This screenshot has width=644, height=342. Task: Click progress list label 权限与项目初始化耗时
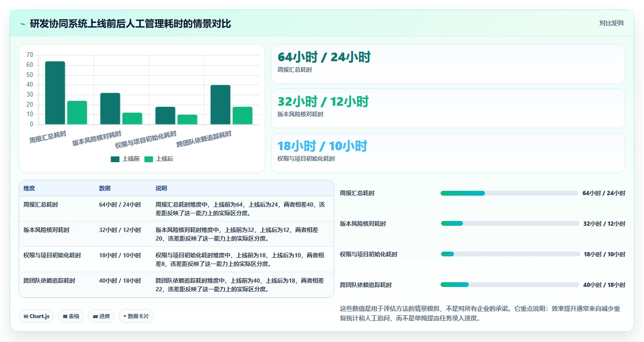pos(369,254)
